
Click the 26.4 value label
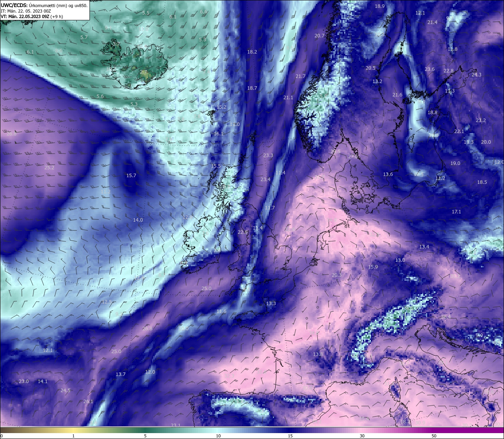pyautogui.click(x=446, y=317)
